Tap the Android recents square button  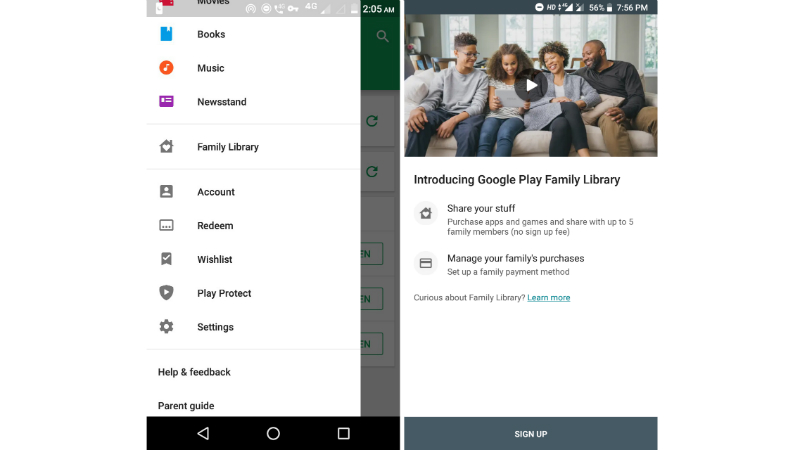343,433
